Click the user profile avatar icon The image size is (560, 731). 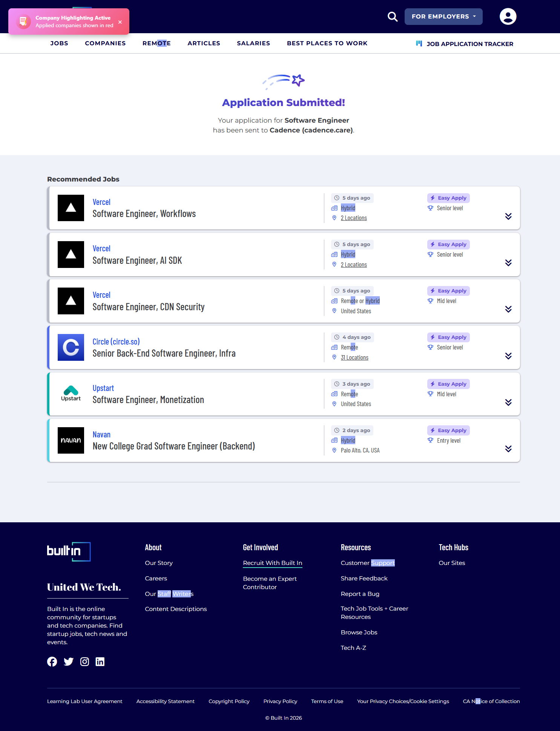click(508, 17)
